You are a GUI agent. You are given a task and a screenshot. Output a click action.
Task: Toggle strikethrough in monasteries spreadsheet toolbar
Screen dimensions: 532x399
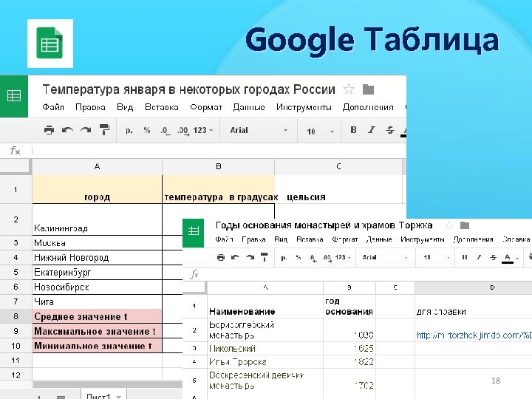coord(494,257)
